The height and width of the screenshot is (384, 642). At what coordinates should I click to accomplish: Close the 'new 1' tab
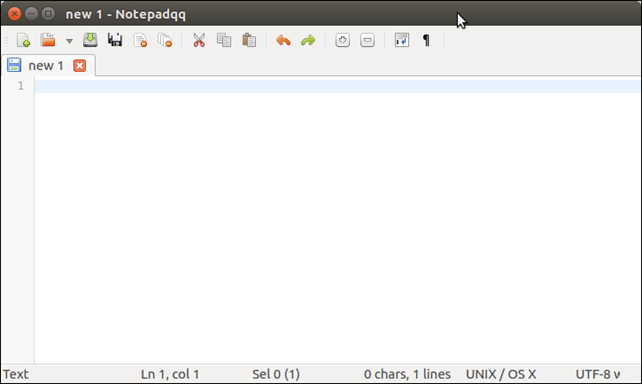click(79, 66)
